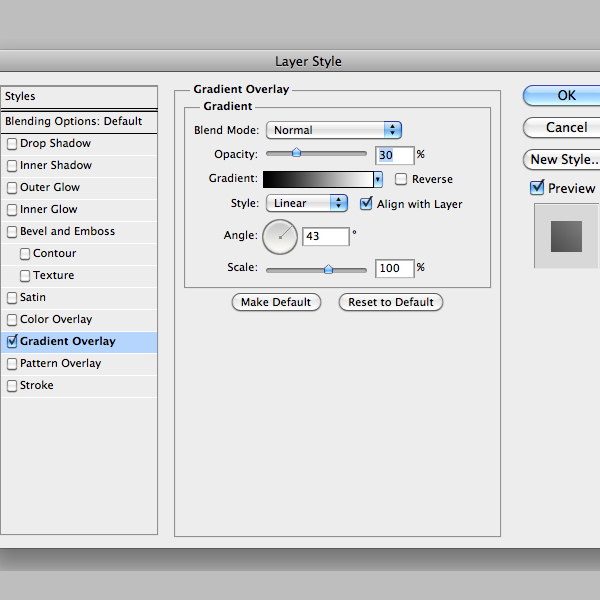Select the Outer Glow row
Viewport: 600px width, 600px height.
coord(79,188)
